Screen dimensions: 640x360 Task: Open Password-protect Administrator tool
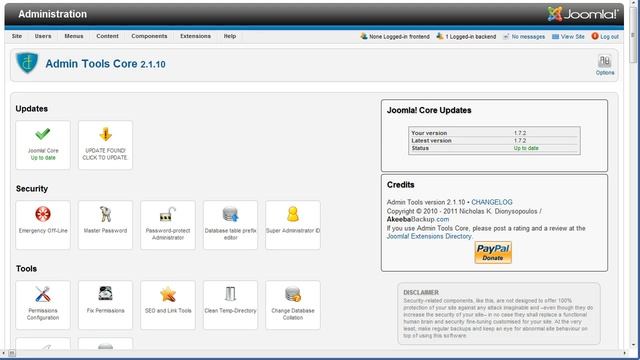point(168,225)
